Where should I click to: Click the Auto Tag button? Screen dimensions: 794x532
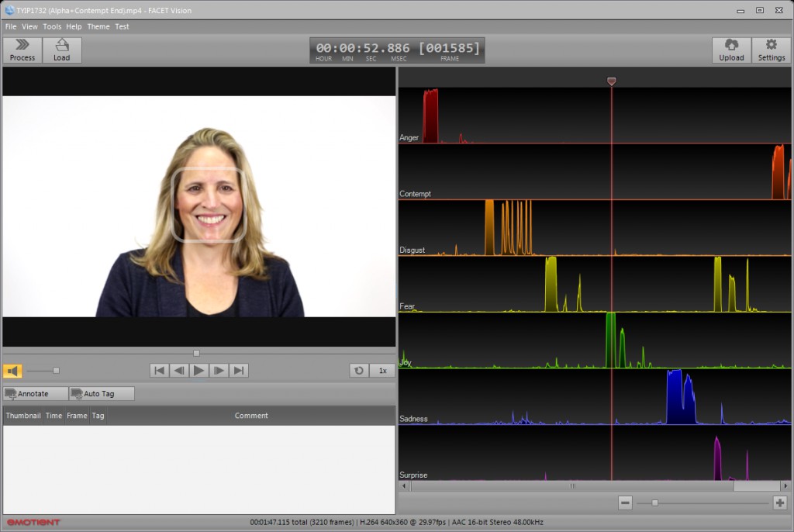(x=102, y=394)
